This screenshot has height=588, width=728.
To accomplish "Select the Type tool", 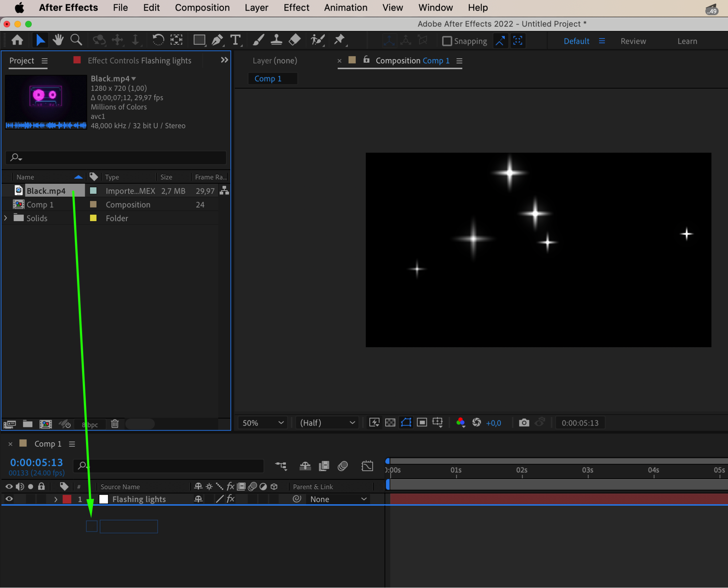I will pos(236,40).
